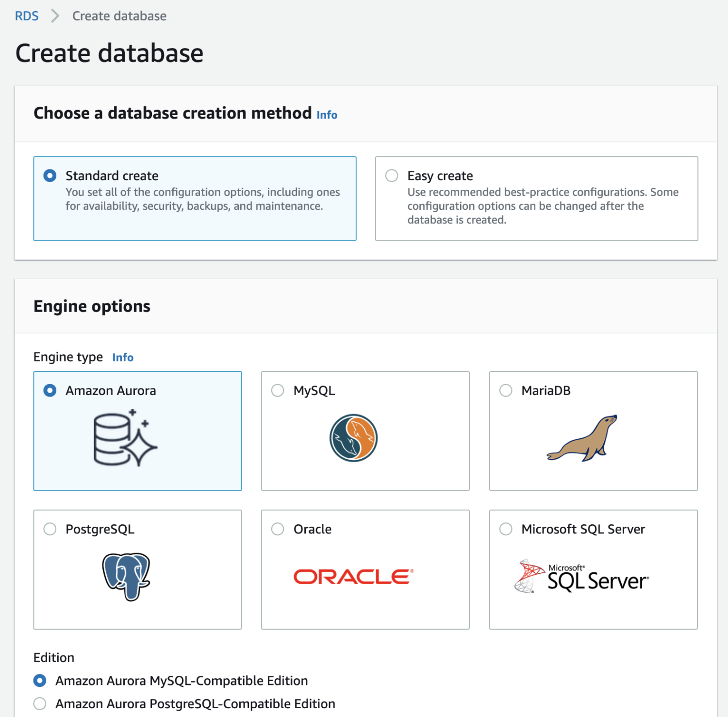This screenshot has height=717, width=728.
Task: Select Microsoft SQL Server radio button
Action: pos(506,529)
